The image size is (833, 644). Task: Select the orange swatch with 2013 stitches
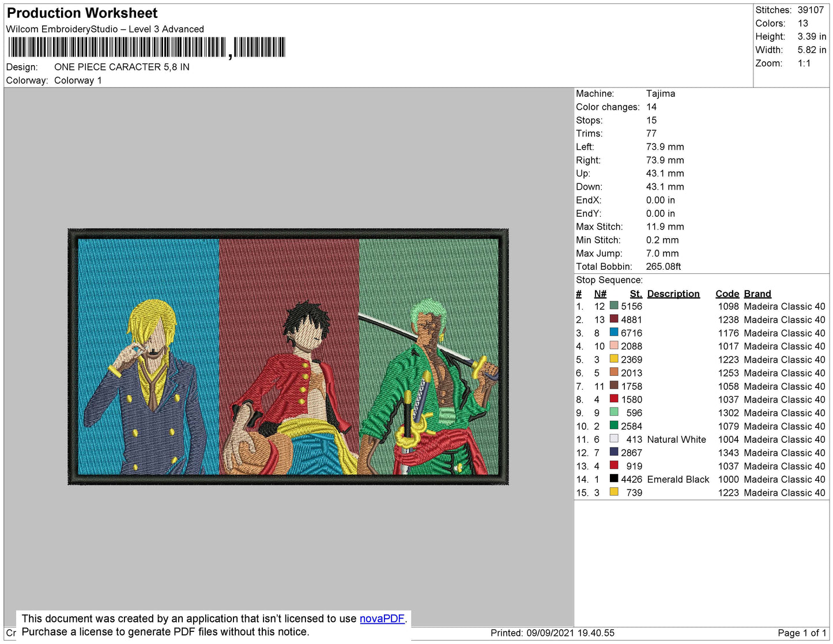coord(614,372)
